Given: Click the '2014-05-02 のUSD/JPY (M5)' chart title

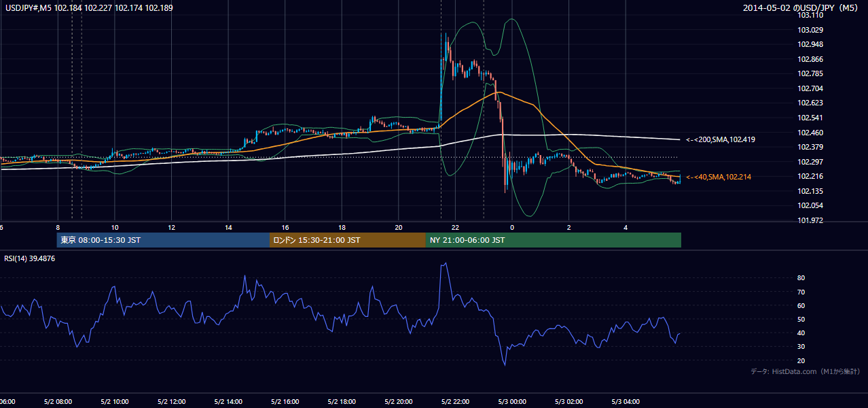Looking at the screenshot, I should point(801,8).
